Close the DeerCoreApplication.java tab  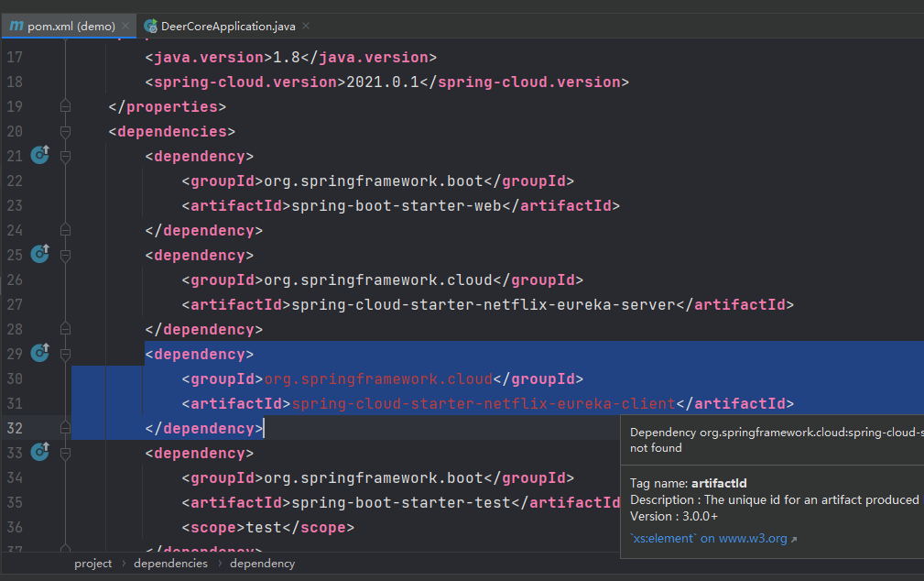(x=305, y=26)
